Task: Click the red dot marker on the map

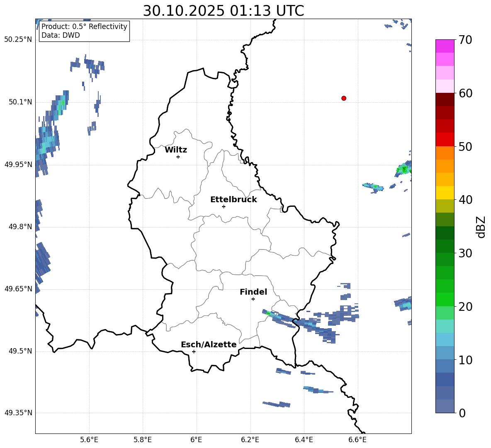Action: [x=344, y=98]
